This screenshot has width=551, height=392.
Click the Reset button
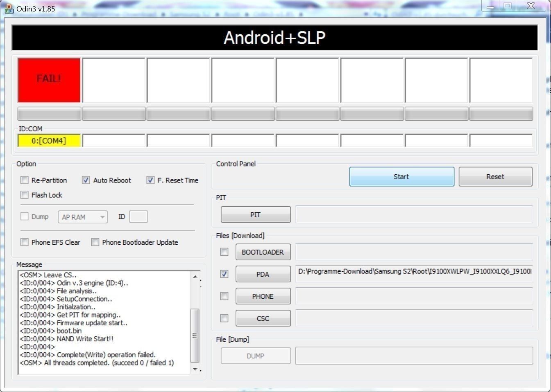(495, 177)
